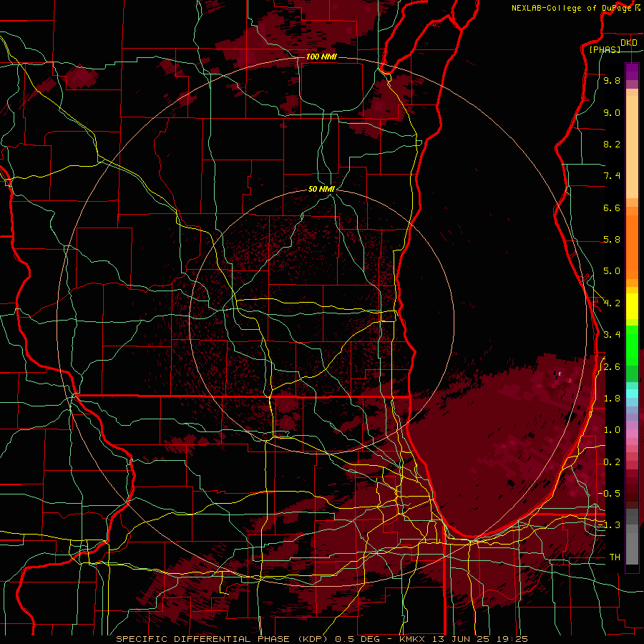Click the 3.4 legend value
The width and height of the screenshot is (644, 644).
(x=612, y=335)
